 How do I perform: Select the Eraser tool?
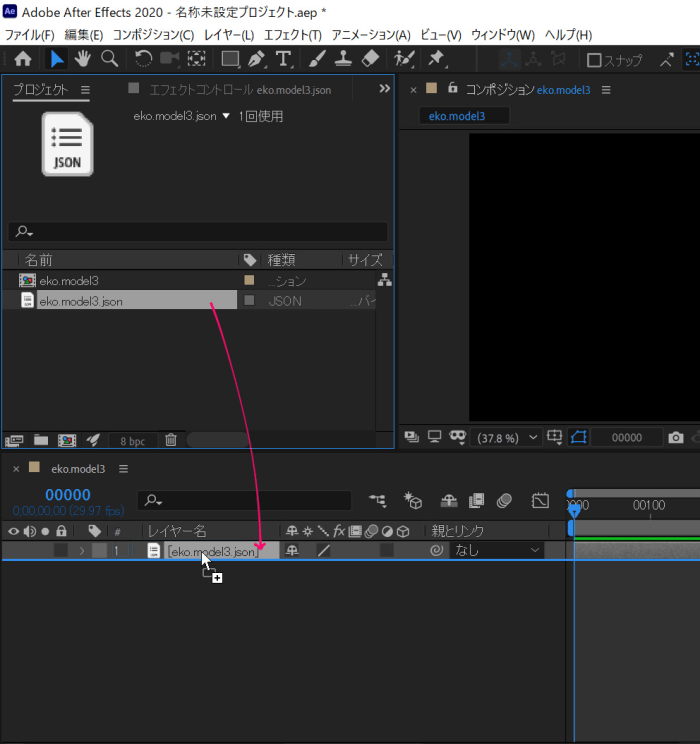[x=370, y=59]
